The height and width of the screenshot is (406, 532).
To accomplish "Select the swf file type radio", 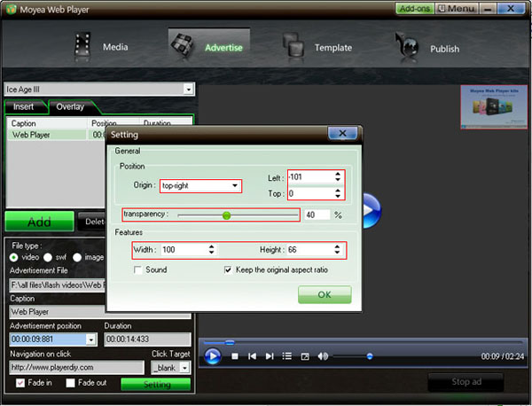I will pyautogui.click(x=48, y=257).
